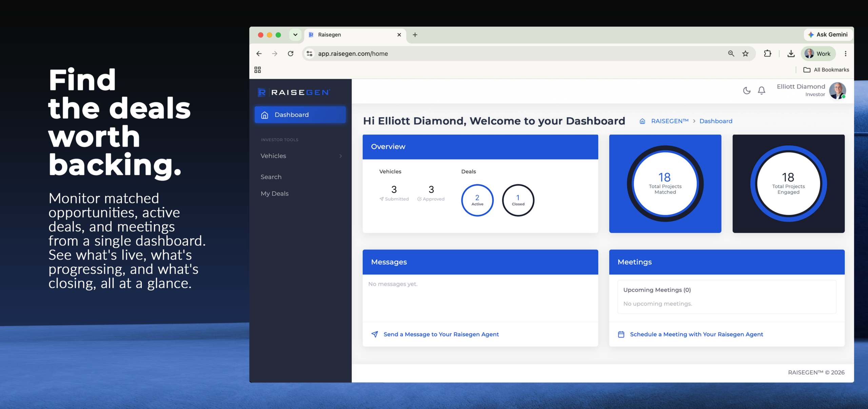This screenshot has height=409, width=868.
Task: Open Dashboard in sidebar
Action: tap(300, 115)
